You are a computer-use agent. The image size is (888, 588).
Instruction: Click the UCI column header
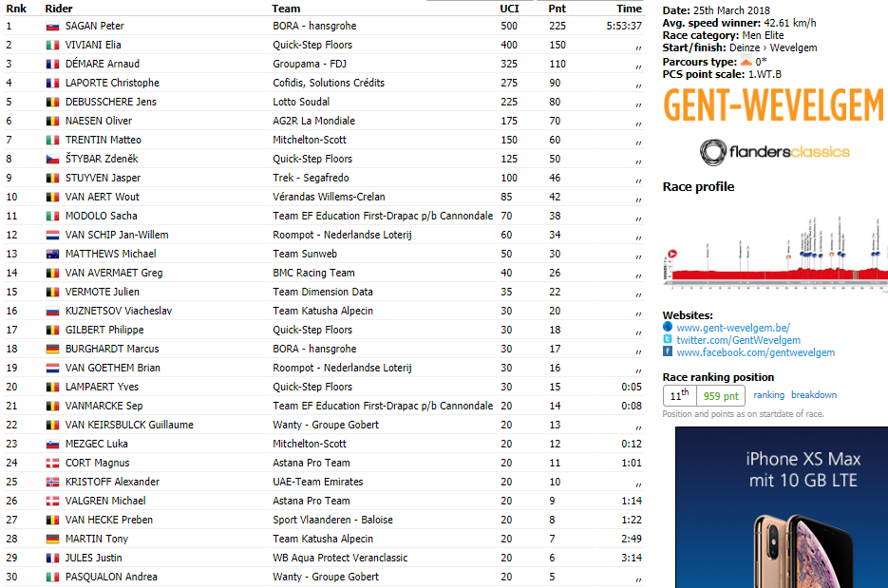coord(509,9)
